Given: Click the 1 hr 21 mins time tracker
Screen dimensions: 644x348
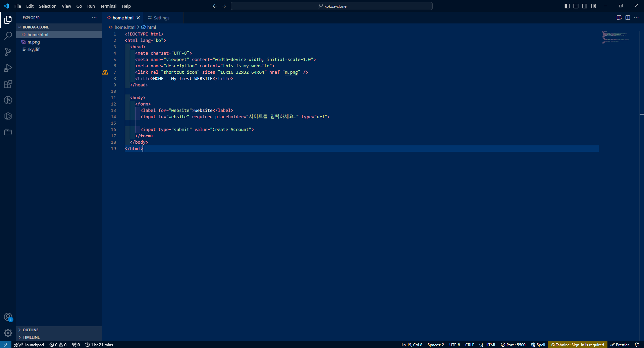Looking at the screenshot, I should pyautogui.click(x=99, y=345).
